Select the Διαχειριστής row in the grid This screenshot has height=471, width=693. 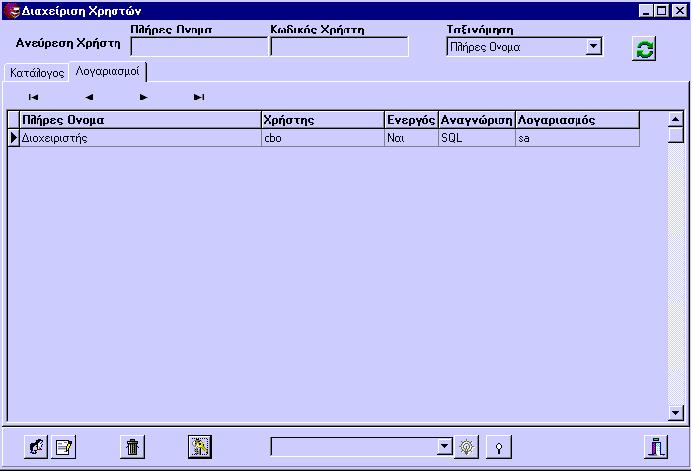click(140, 138)
